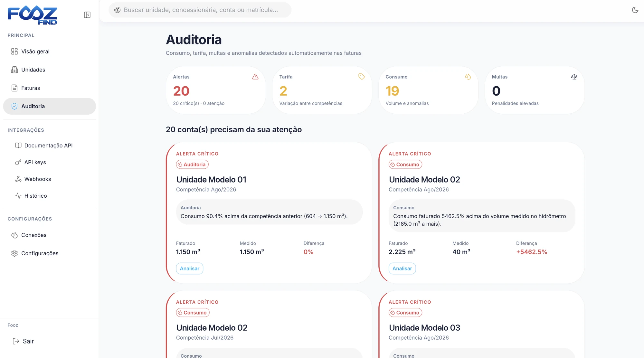The width and height of the screenshot is (644, 358).
Task: Open Visão geral in sidebar
Action: [x=50, y=52]
